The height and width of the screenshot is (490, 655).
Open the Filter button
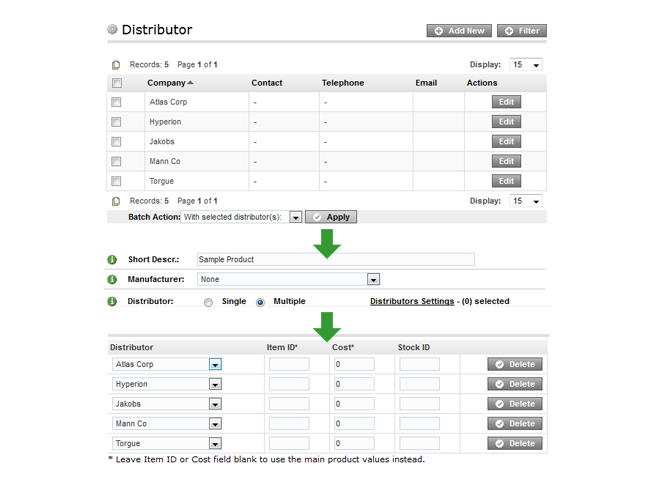522,31
